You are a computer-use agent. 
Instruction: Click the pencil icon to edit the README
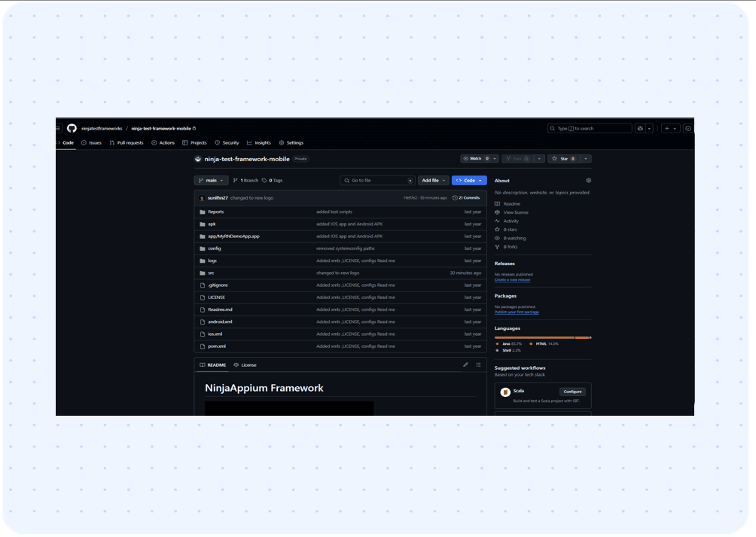[465, 365]
